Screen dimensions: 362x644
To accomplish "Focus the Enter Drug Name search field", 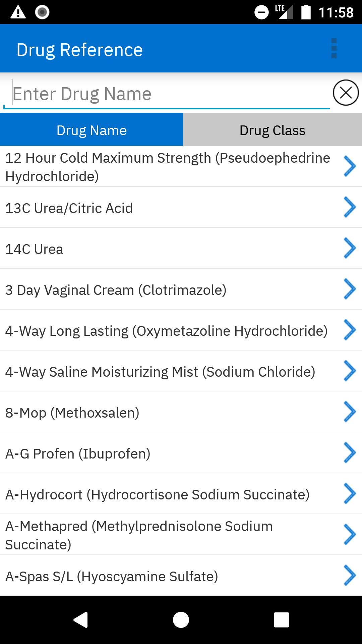I will [166, 94].
